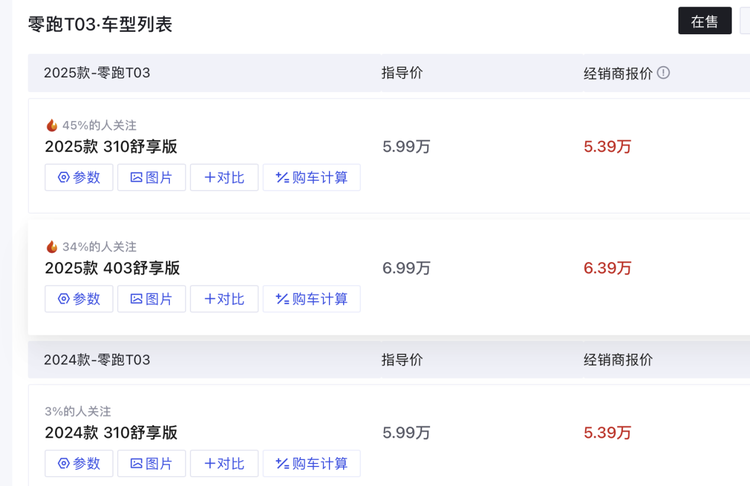Add 2025款 403舒享版 to 对比
750x486 pixels.
coord(224,299)
